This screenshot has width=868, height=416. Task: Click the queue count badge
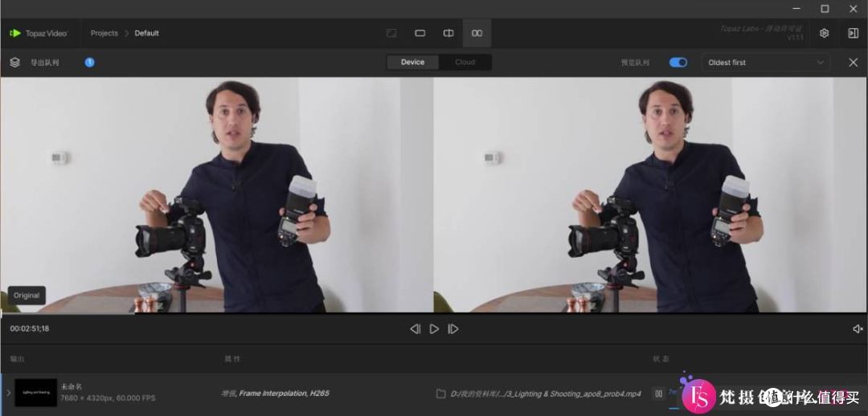click(90, 63)
